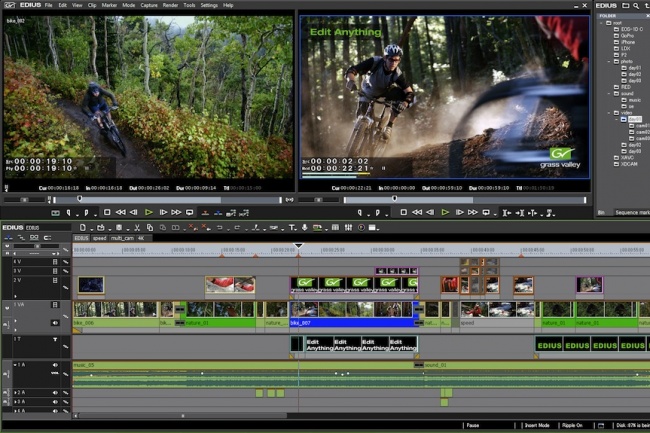Switch to the speed sequence tab

pos(99,238)
